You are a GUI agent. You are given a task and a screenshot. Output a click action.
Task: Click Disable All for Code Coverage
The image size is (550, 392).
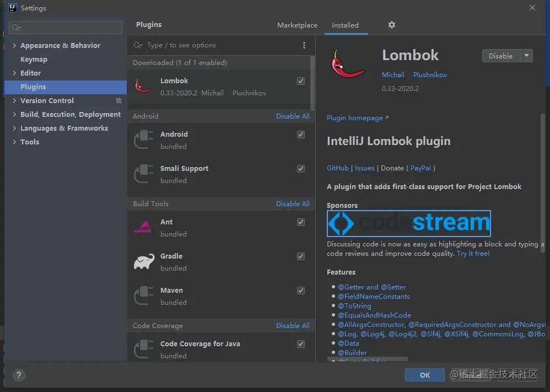click(x=293, y=326)
